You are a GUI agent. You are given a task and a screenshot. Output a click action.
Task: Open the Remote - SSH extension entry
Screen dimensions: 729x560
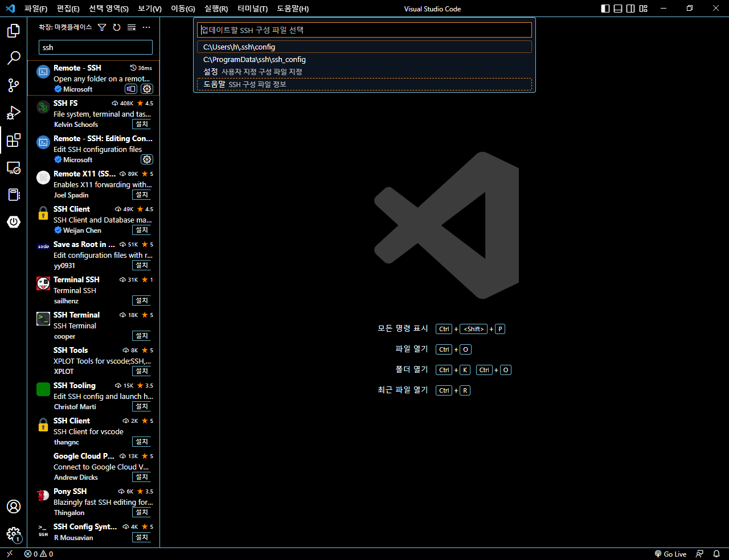[93, 78]
